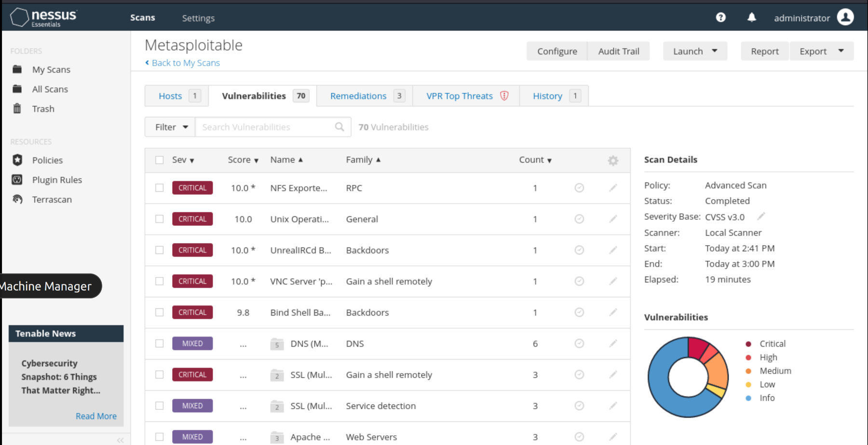The width and height of the screenshot is (868, 445).
Task: Click the check circle in DNS row
Action: click(x=579, y=344)
